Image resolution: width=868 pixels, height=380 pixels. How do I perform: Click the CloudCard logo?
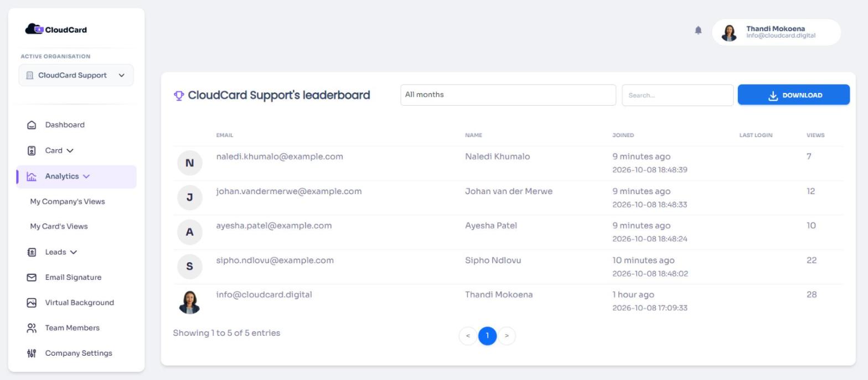pyautogui.click(x=56, y=29)
